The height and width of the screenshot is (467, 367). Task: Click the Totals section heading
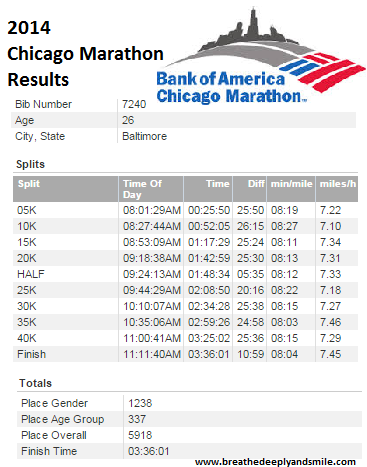[x=35, y=383]
